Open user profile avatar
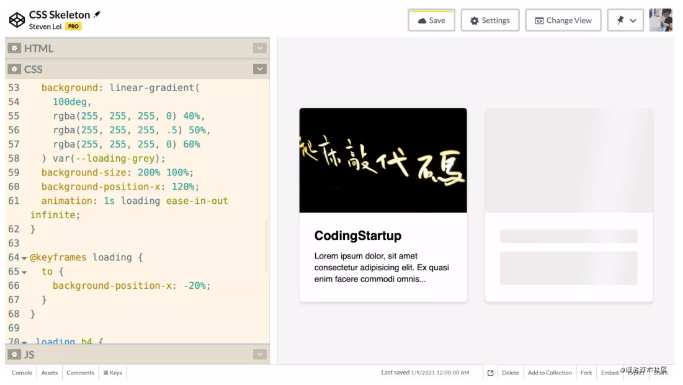This screenshot has width=683, height=385. (x=660, y=20)
